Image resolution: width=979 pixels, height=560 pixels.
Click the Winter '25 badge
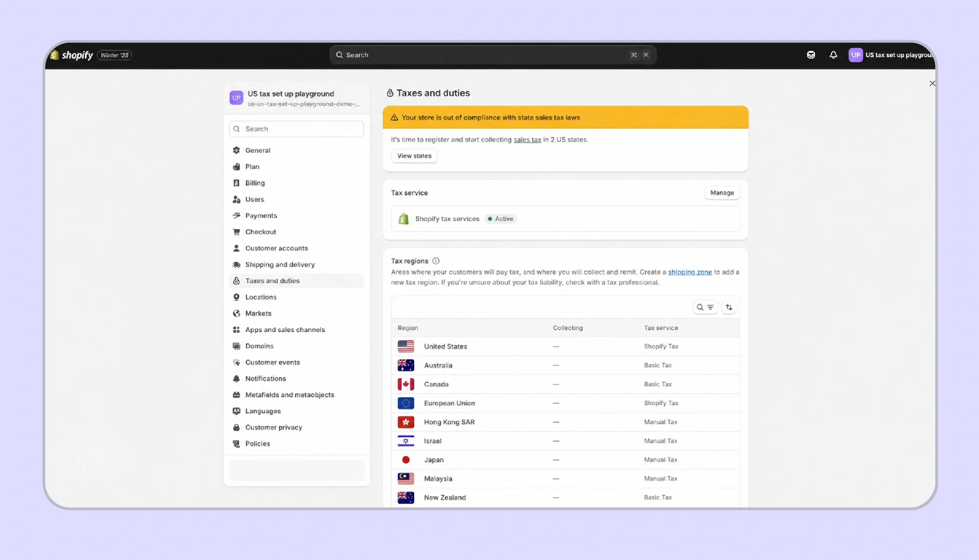point(114,55)
